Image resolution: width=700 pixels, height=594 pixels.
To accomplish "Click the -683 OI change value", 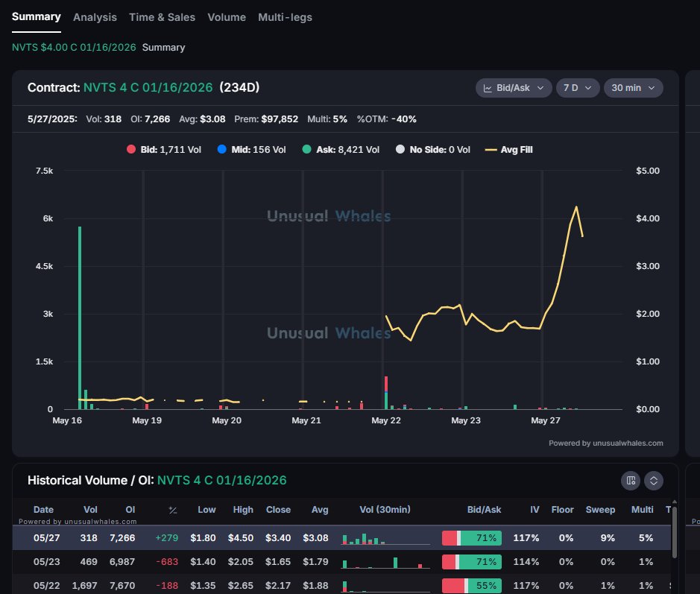I will click(167, 562).
